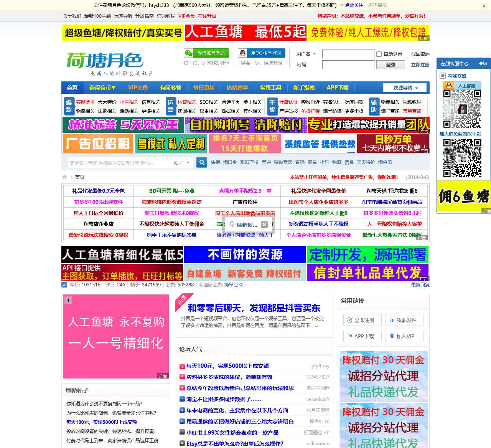Click the 淘口令 hot search keyword
Image resolution: width=491 pixels, height=448 pixels.
point(230,162)
